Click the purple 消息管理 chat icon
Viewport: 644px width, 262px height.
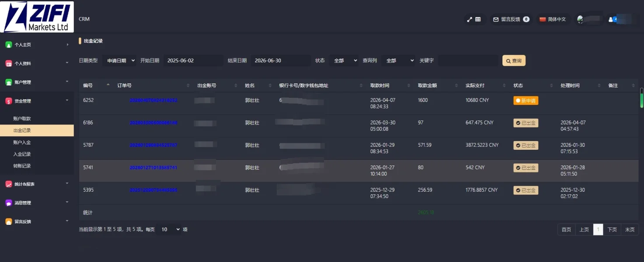click(9, 203)
